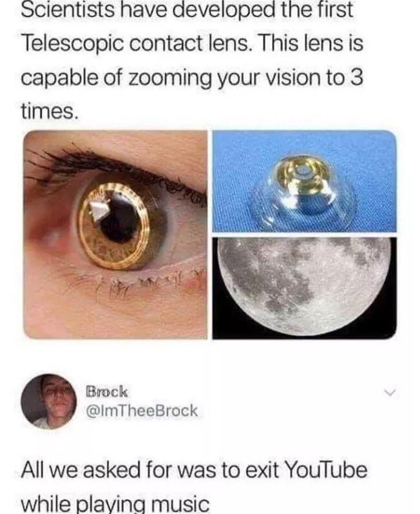This screenshot has height=514, width=420.
Task: Click the word 'YouTube' in the reply
Action: tap(326, 470)
